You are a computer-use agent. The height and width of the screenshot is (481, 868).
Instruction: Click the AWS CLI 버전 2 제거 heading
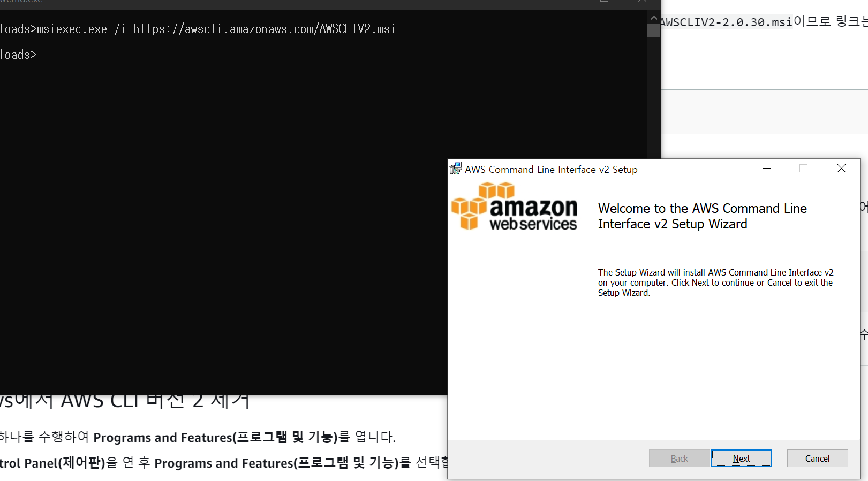(x=124, y=401)
